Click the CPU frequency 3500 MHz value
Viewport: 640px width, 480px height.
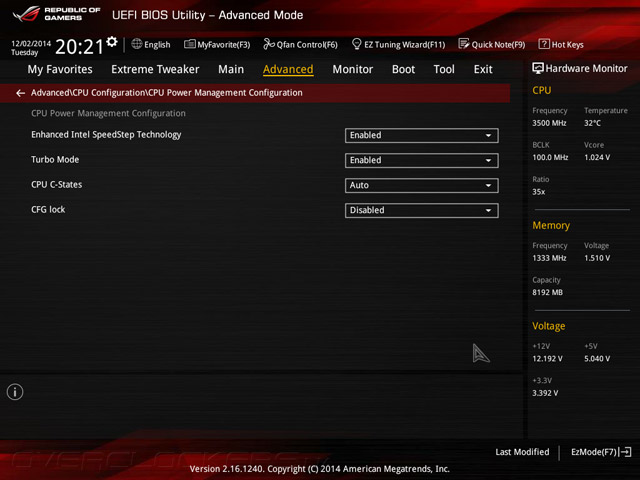point(549,123)
